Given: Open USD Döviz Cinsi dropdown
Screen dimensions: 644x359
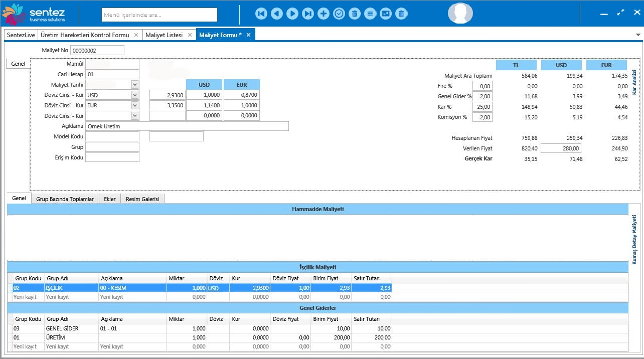Looking at the screenshot, I should click(134, 95).
